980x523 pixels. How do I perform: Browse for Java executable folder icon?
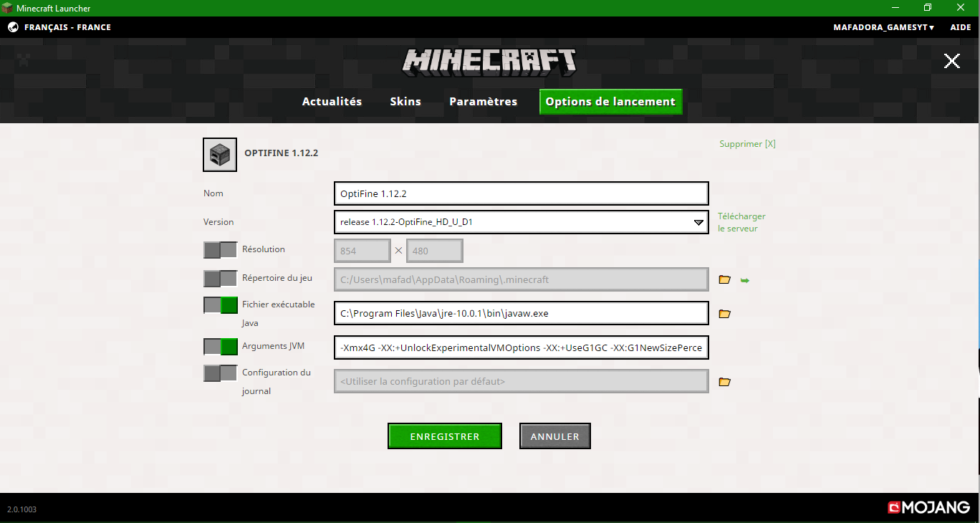[724, 314]
